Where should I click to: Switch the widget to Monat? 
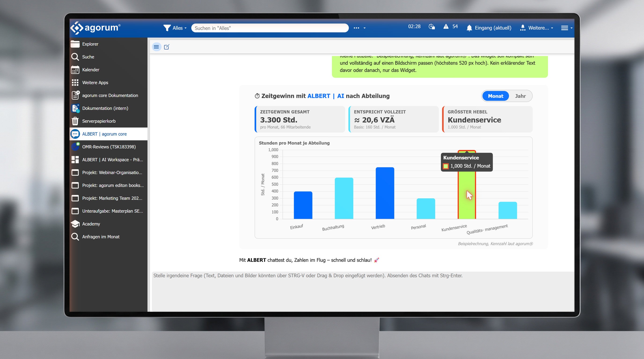click(x=495, y=96)
